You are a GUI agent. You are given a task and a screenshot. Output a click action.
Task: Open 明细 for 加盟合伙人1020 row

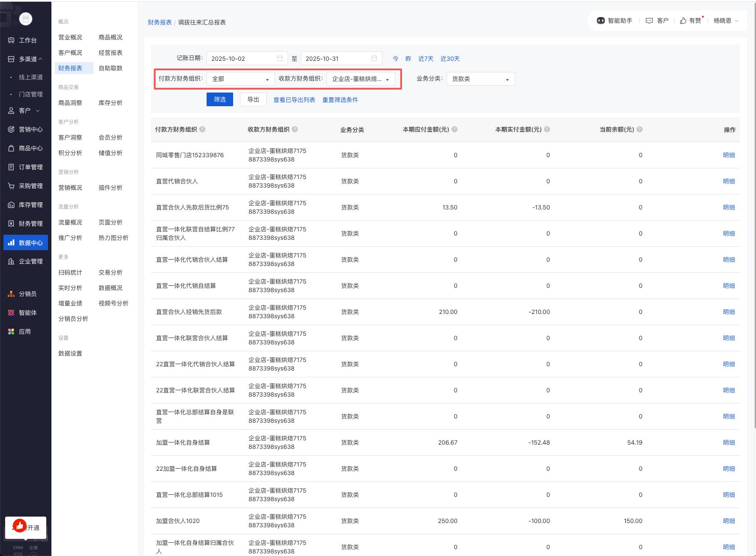click(x=729, y=521)
